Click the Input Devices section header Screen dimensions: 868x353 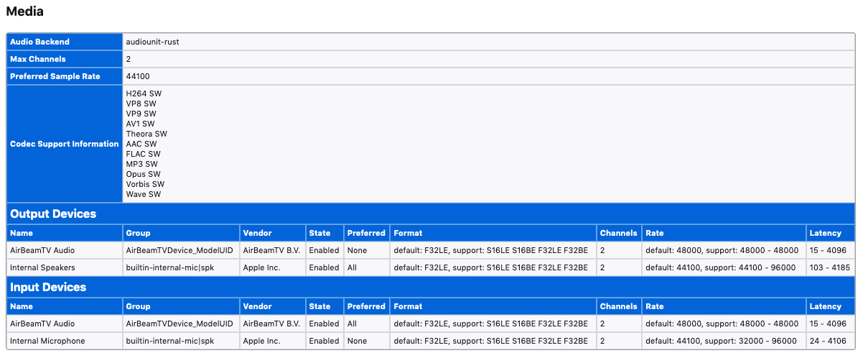pos(48,287)
